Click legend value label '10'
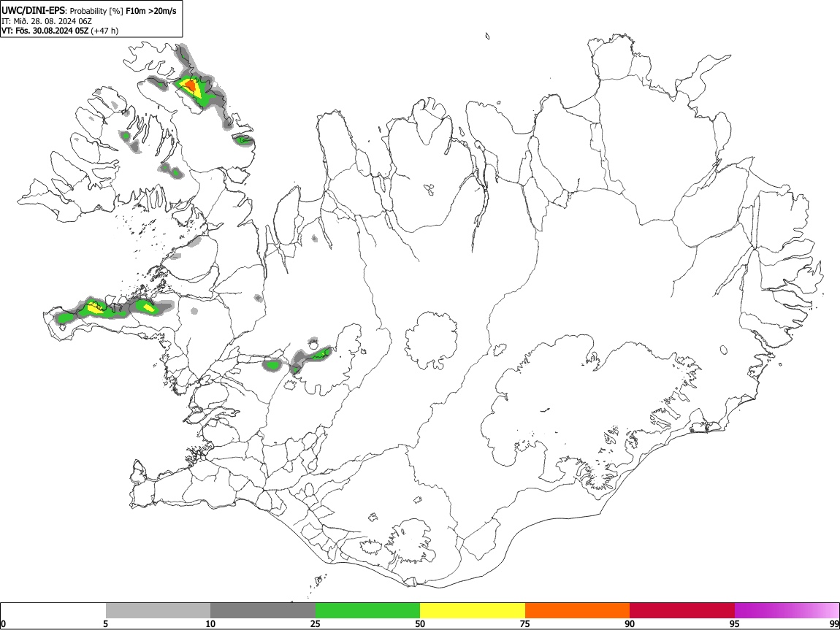 click(x=210, y=624)
